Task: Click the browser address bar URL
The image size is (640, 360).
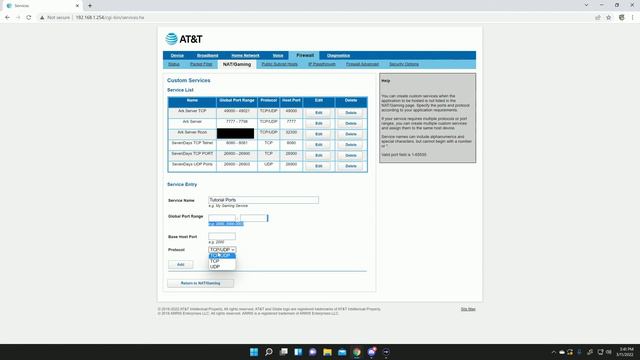Action: [110, 18]
